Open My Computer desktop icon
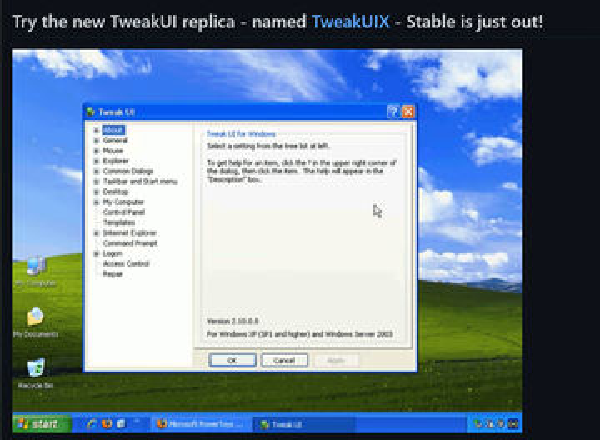 (x=36, y=271)
